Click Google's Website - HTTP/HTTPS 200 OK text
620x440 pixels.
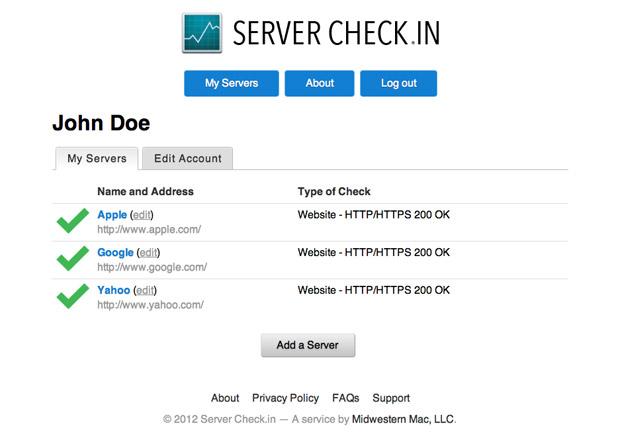tap(374, 252)
